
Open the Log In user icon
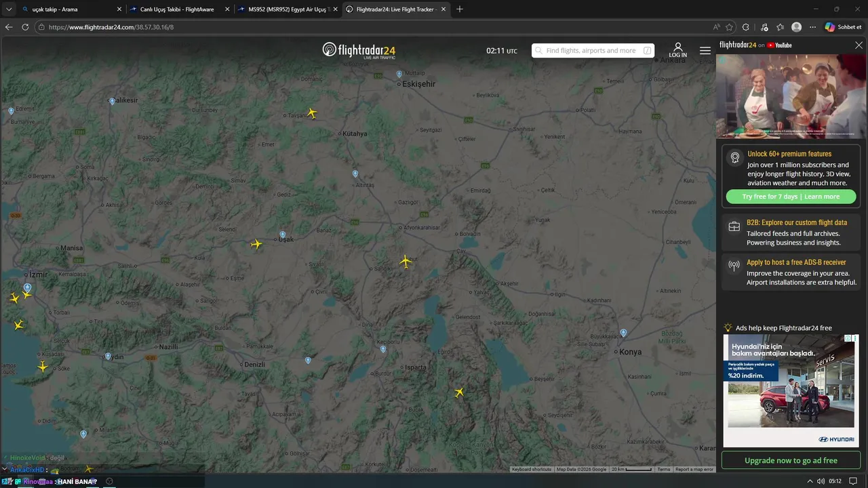677,51
